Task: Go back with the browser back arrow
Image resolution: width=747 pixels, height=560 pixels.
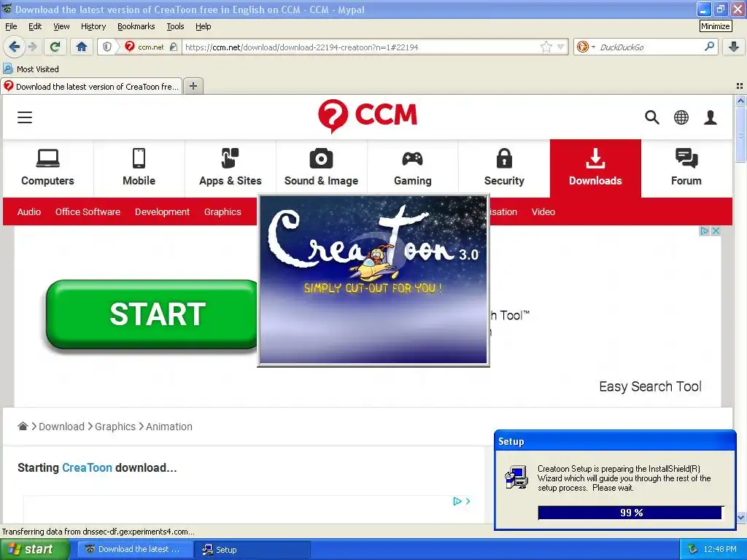Action: coord(14,47)
